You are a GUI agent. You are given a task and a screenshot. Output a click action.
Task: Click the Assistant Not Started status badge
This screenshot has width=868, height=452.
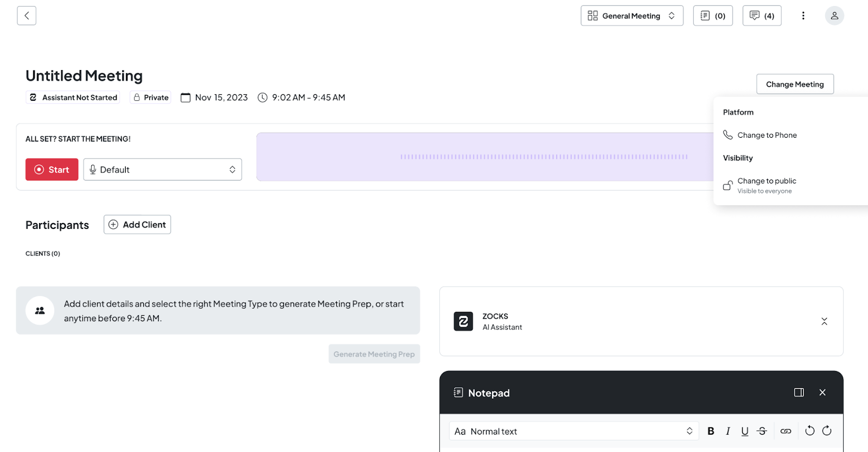pyautogui.click(x=73, y=98)
